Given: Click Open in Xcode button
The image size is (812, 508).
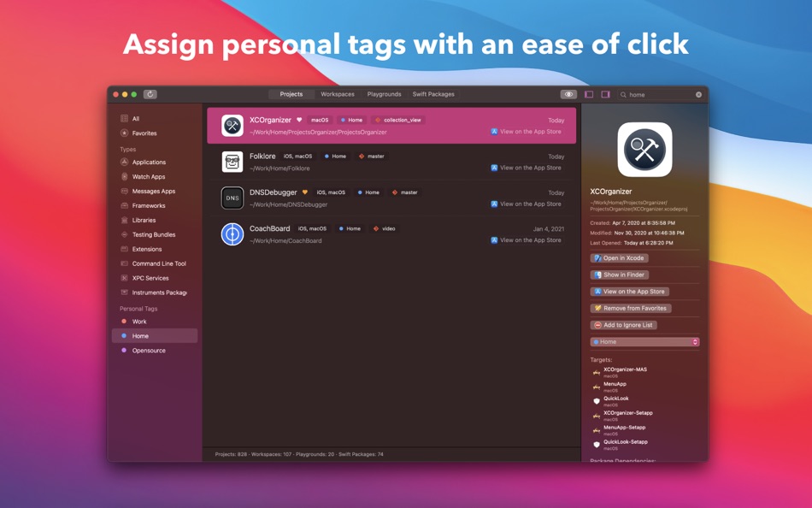Looking at the screenshot, I should click(620, 258).
